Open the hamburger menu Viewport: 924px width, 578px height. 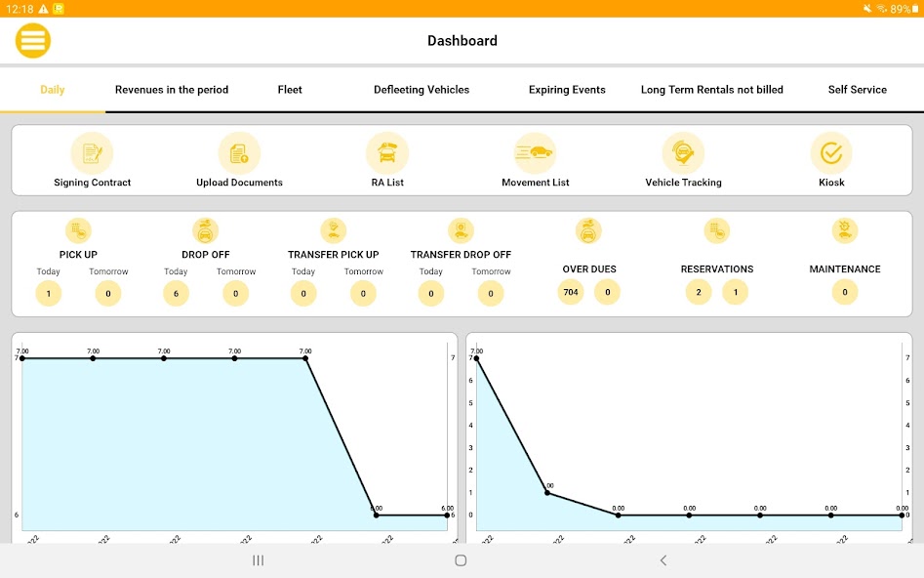[33, 41]
